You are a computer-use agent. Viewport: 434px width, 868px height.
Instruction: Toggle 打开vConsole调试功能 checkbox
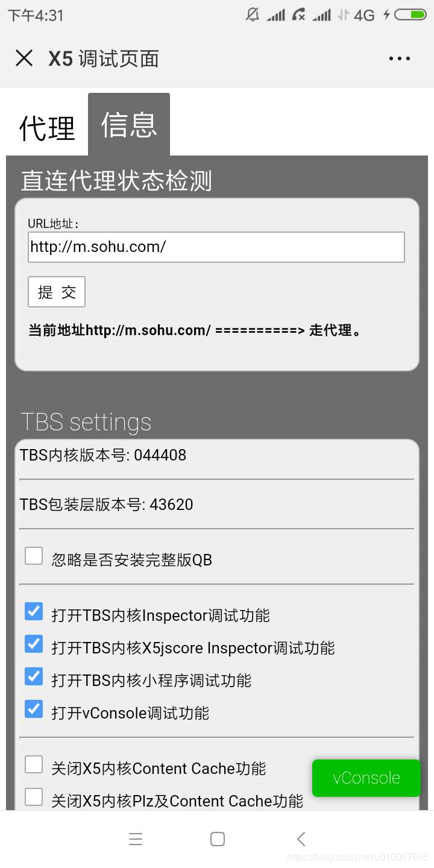[x=34, y=709]
